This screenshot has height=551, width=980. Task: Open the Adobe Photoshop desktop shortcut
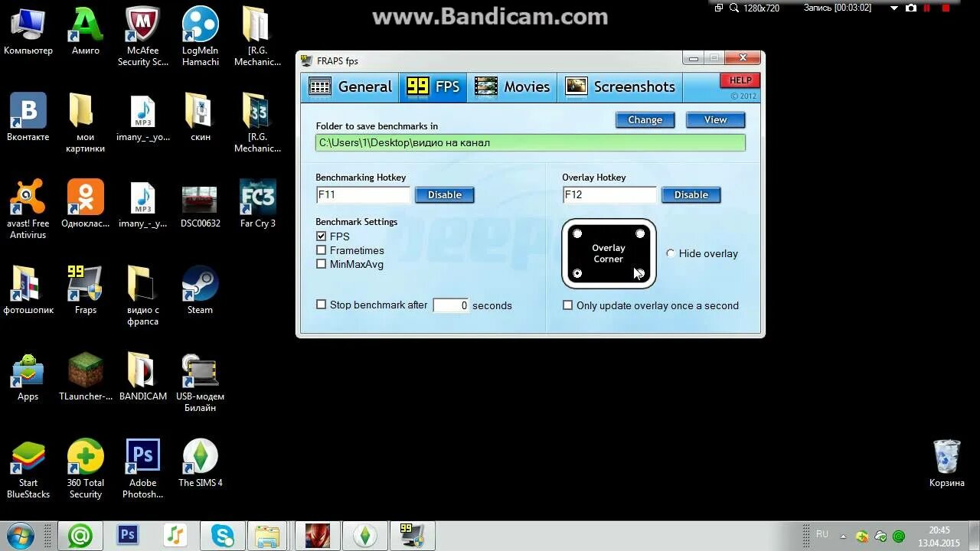[143, 468]
